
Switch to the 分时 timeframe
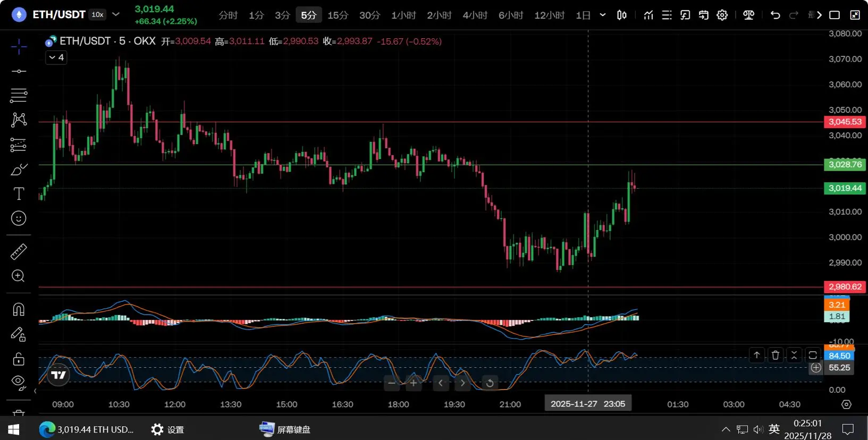tap(228, 15)
